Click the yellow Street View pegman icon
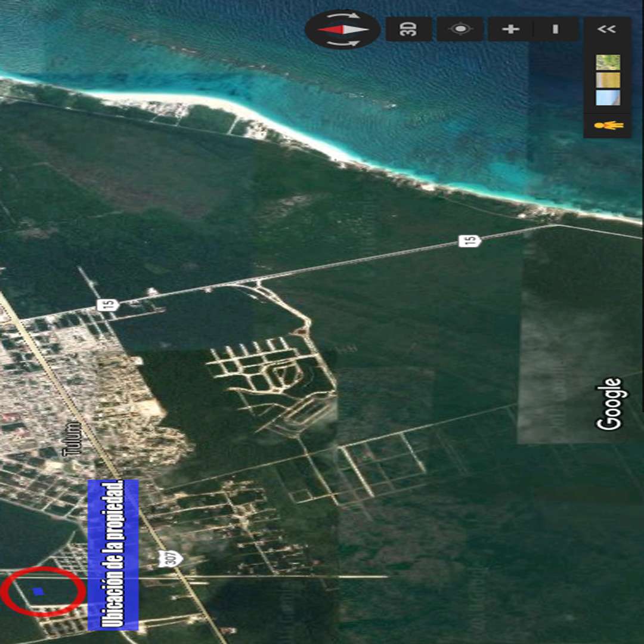The image size is (644, 644). (x=608, y=125)
